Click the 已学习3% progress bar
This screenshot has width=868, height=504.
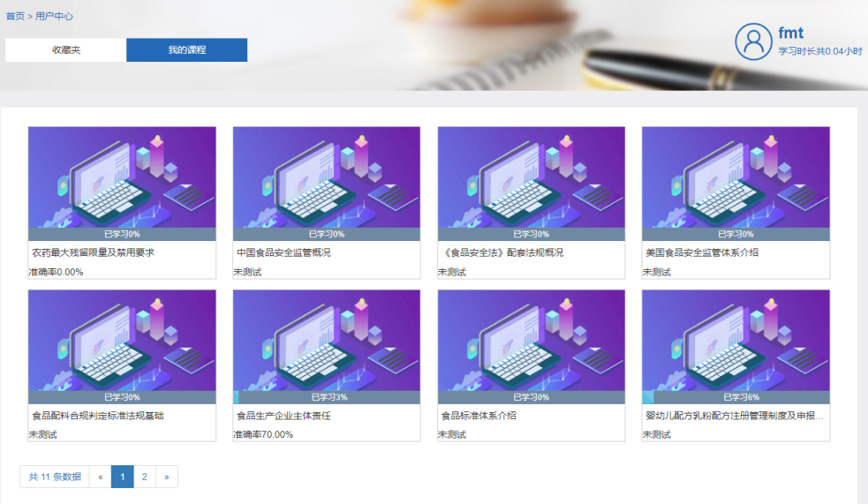pos(326,397)
